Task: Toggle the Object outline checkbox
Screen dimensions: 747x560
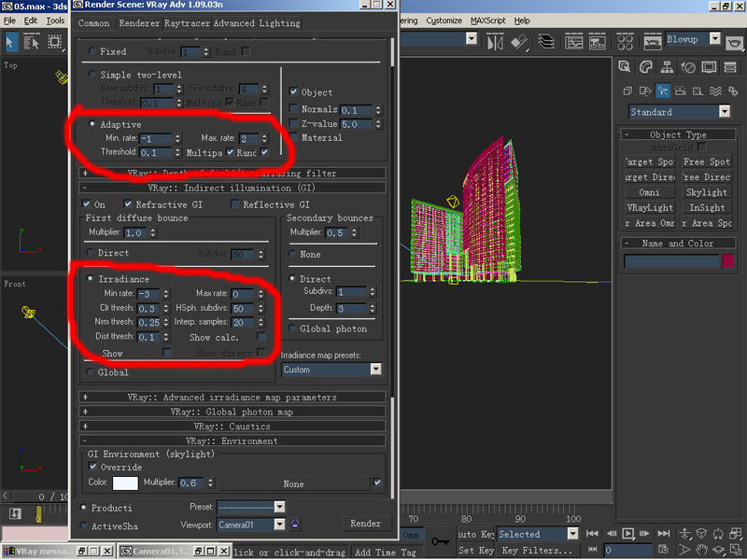Action: pyautogui.click(x=293, y=91)
